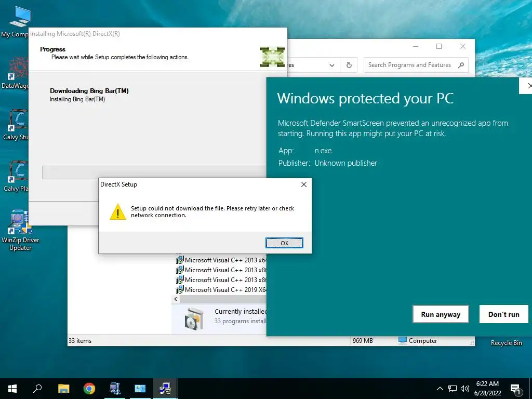Viewport: 532px width, 399px height.
Task: Open the volume control tray icon
Action: tap(465, 389)
